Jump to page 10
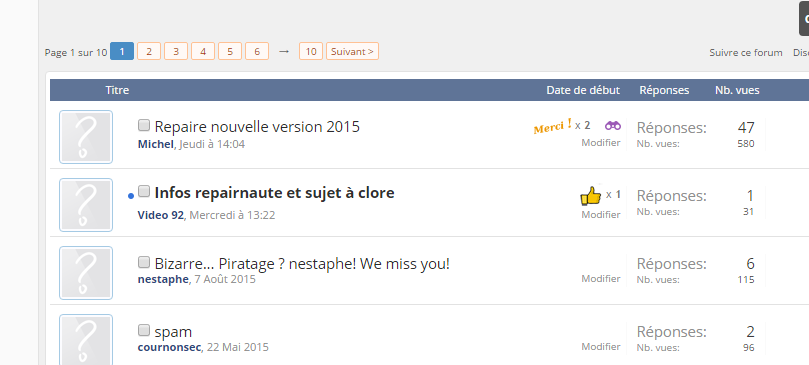 [x=311, y=52]
